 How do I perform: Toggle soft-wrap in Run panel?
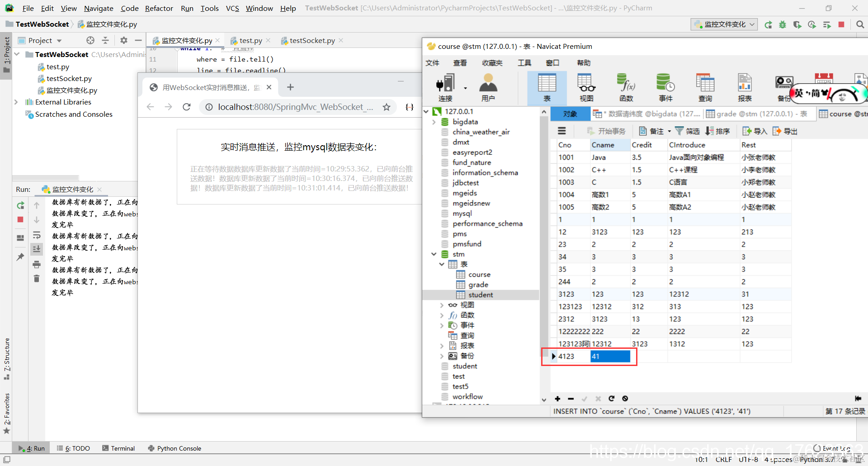[x=37, y=235]
